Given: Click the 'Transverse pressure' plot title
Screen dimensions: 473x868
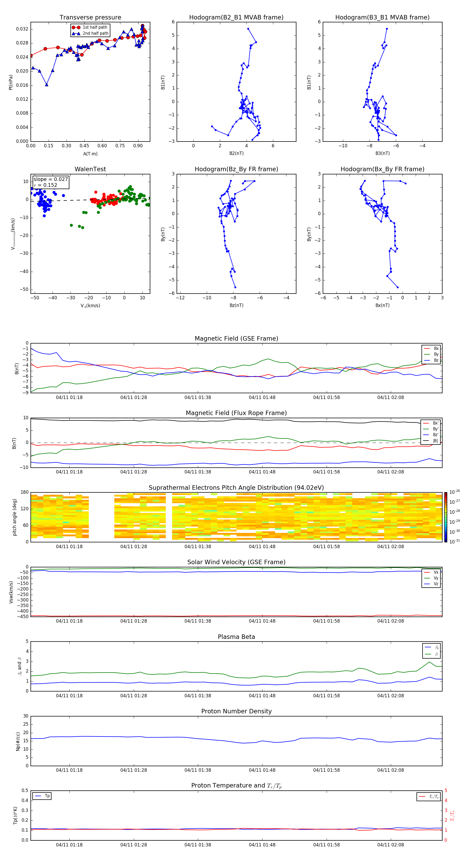Looking at the screenshot, I should coord(90,18).
